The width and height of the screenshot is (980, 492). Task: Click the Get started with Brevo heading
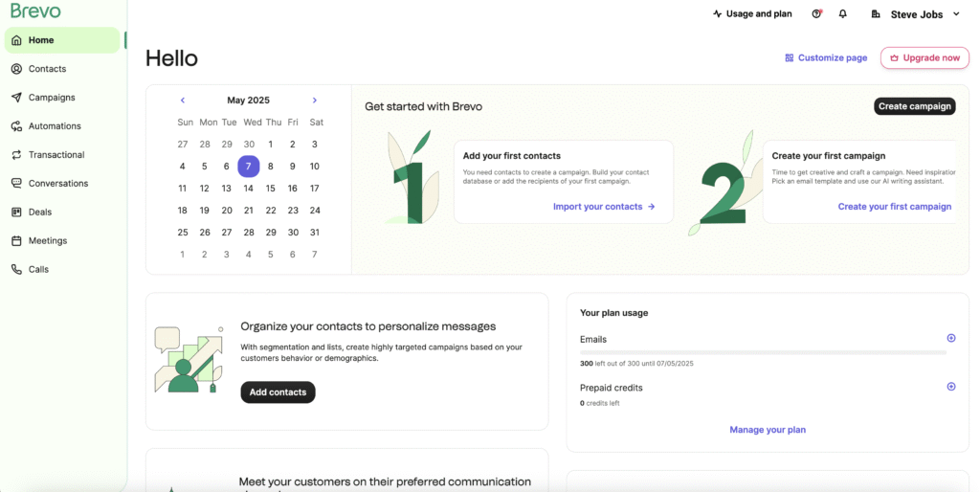(x=423, y=106)
